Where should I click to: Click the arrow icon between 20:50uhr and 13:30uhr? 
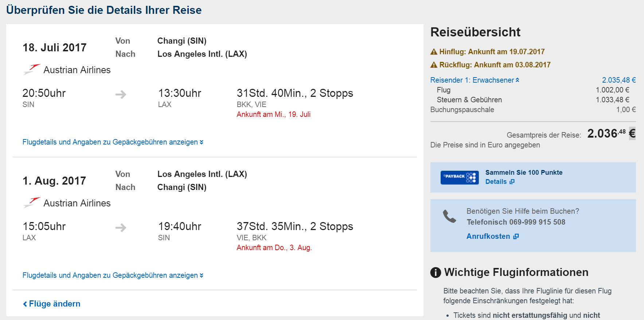[x=121, y=95]
